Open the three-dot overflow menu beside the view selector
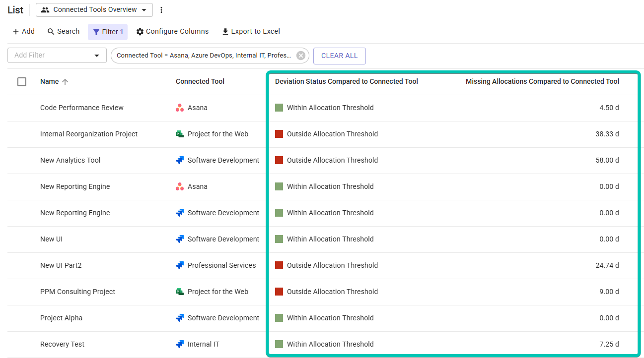 click(x=161, y=9)
